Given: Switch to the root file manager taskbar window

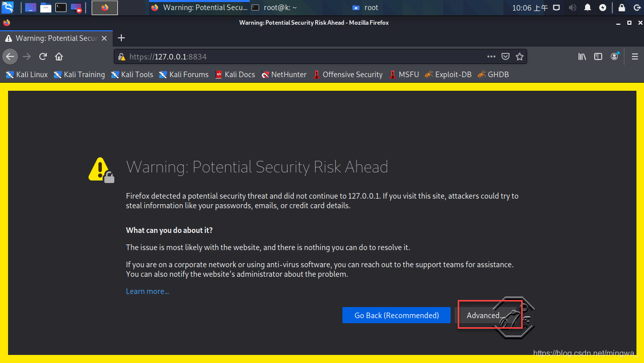Looking at the screenshot, I should (366, 8).
